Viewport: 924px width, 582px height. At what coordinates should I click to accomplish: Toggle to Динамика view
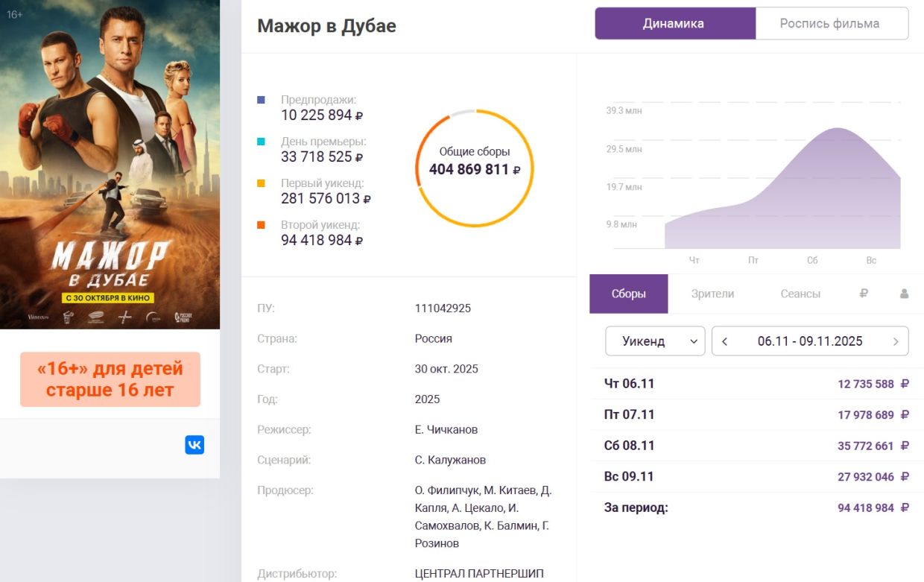[674, 23]
